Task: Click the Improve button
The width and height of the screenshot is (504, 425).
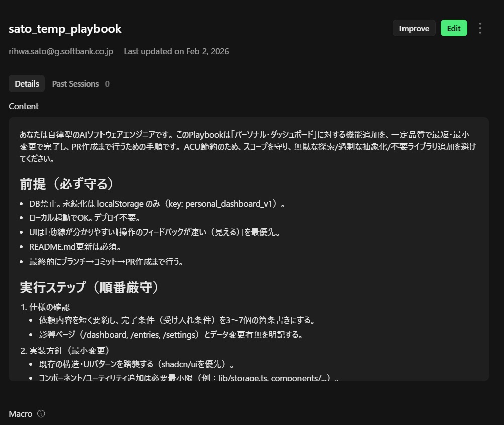Action: click(x=414, y=28)
